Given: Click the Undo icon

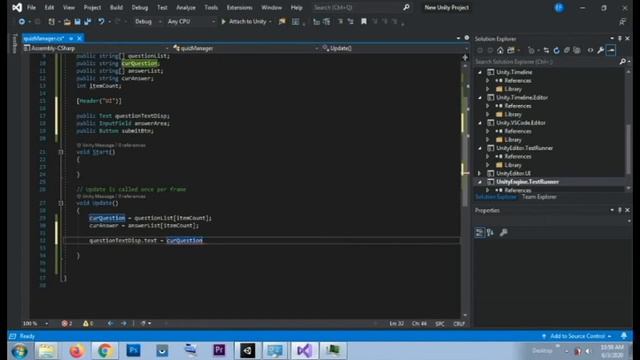Looking at the screenshot, I should point(101,22).
